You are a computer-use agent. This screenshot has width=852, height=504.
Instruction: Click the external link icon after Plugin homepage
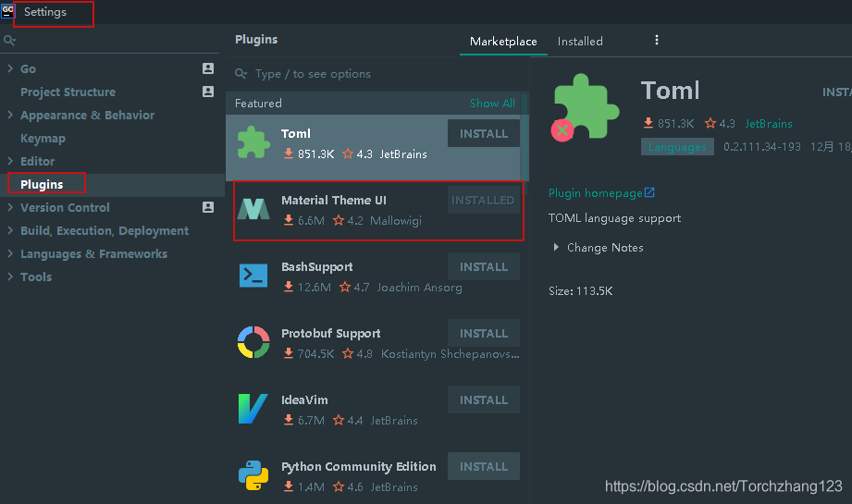point(649,192)
